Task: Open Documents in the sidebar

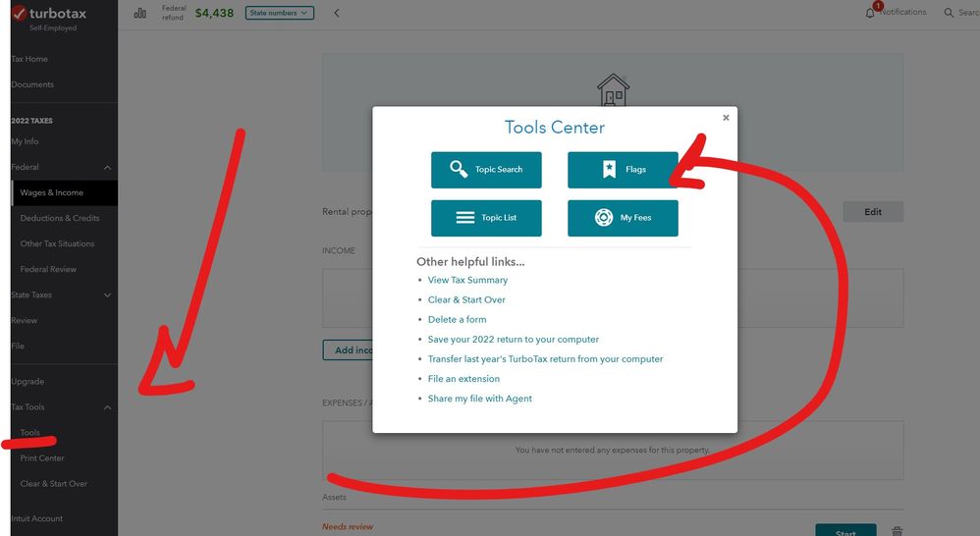Action: [32, 84]
